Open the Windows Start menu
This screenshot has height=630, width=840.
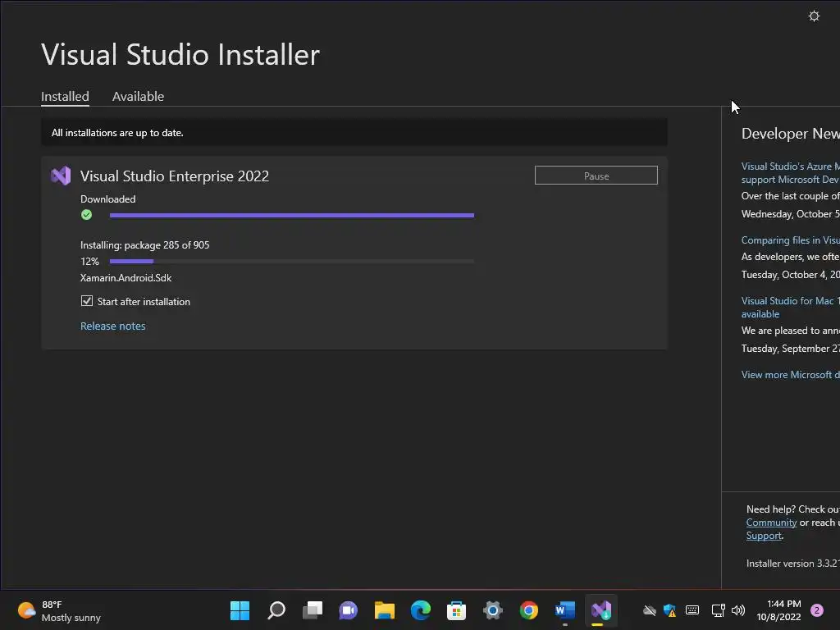[x=240, y=610]
